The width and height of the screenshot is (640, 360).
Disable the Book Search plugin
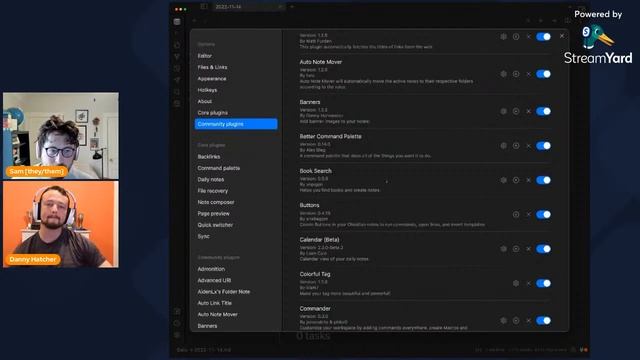[543, 180]
